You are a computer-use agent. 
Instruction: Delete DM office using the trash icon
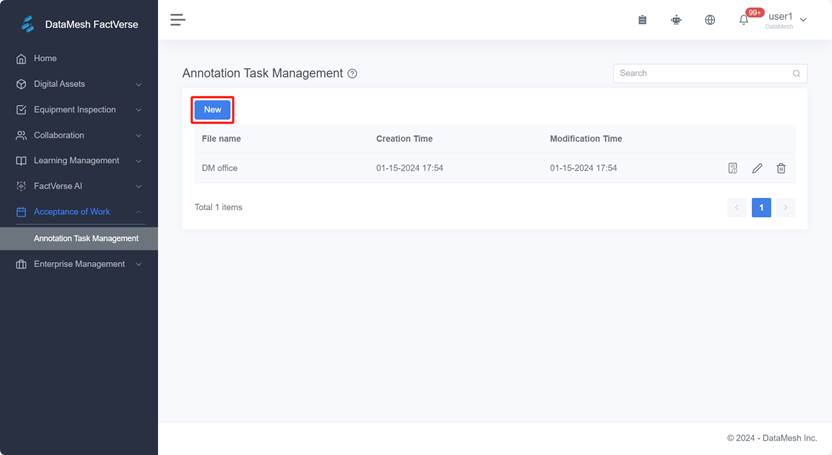coord(781,168)
